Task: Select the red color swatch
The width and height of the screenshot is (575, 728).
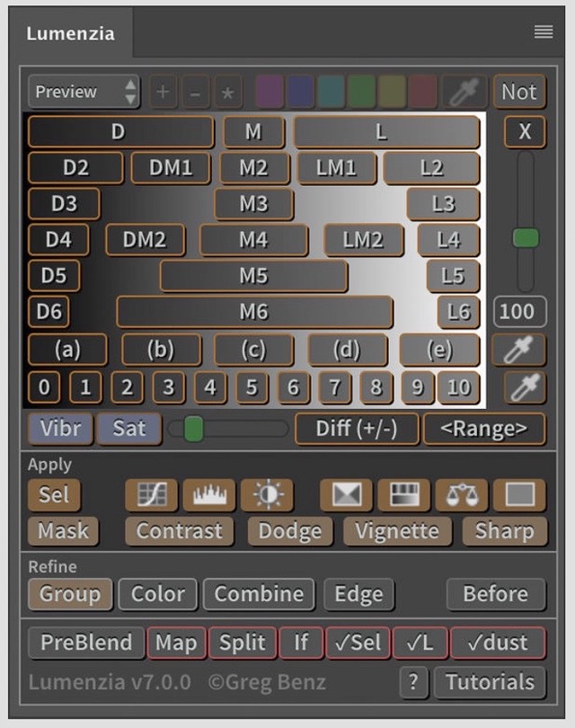Action: (x=423, y=92)
